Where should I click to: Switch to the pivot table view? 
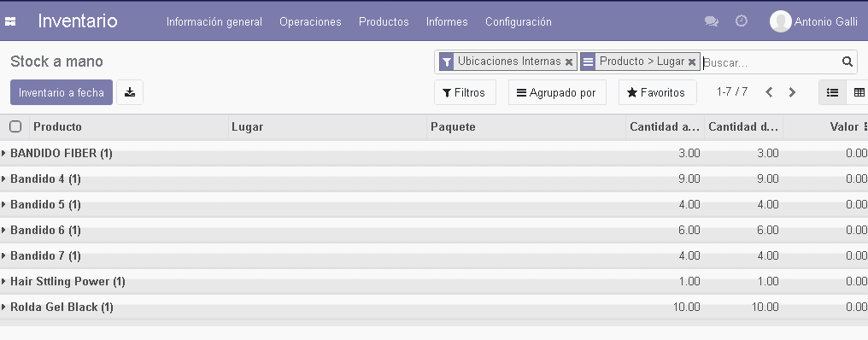click(x=858, y=92)
